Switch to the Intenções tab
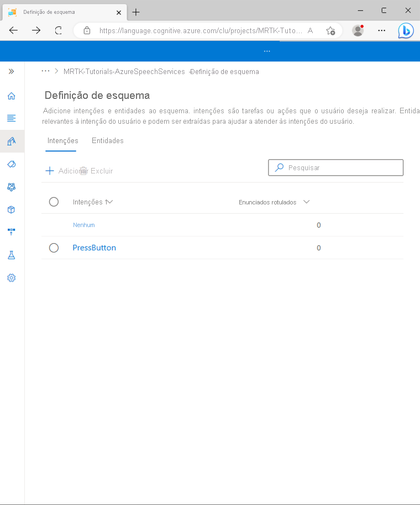 click(x=63, y=141)
